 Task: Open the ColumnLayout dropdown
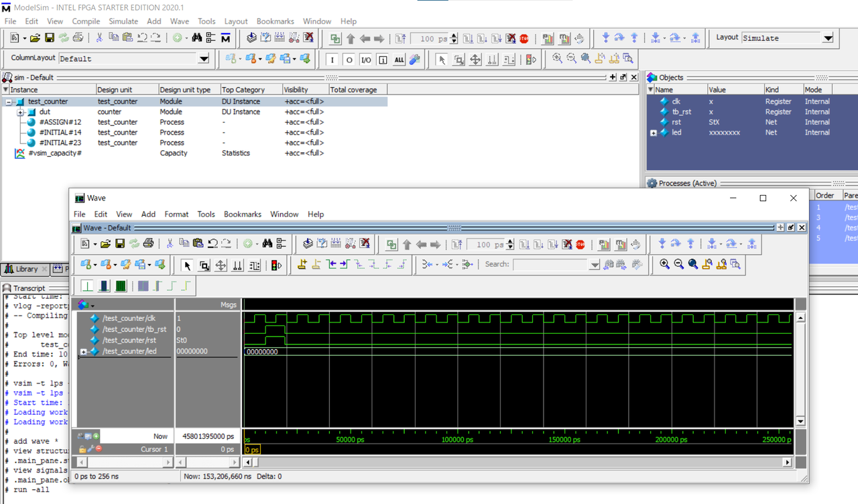pos(204,59)
